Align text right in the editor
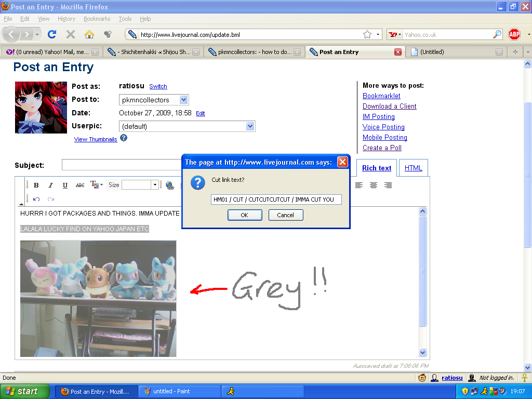Viewport: 532px width, 399px height. pyautogui.click(x=388, y=185)
